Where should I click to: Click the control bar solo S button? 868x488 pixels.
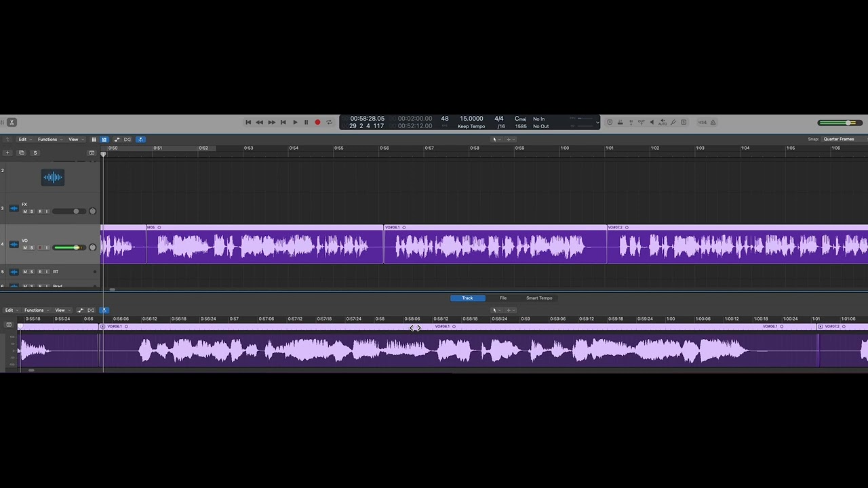pos(684,122)
